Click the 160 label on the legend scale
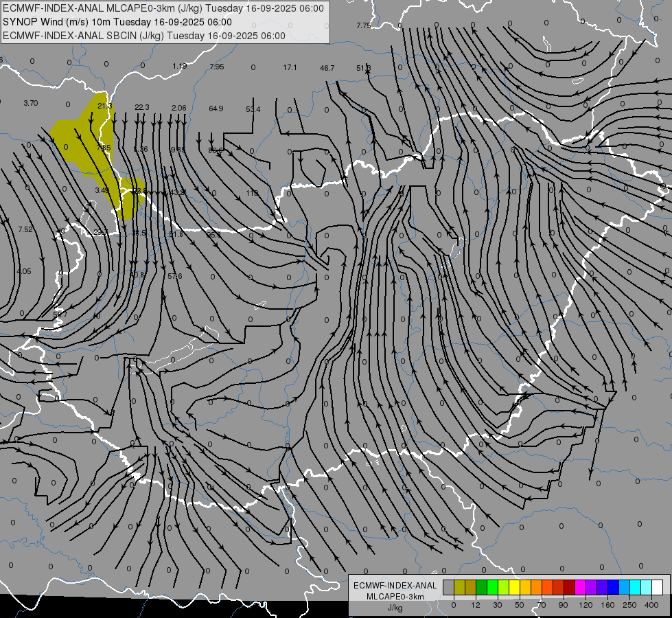The image size is (672, 618). point(607,605)
